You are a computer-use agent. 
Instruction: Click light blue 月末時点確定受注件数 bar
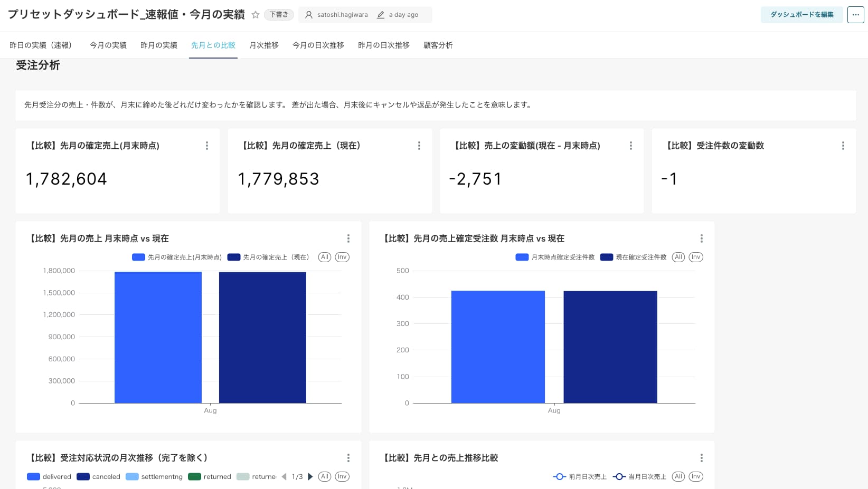tap(498, 347)
